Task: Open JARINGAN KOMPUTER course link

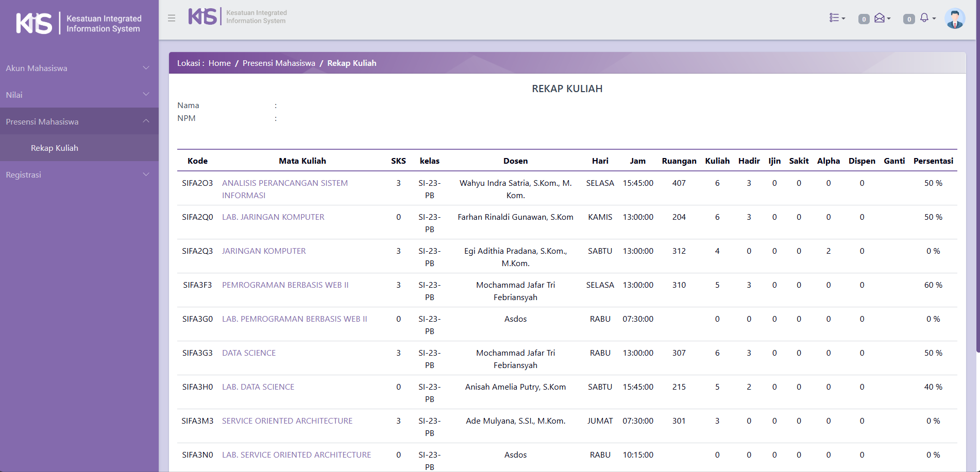Action: (264, 251)
